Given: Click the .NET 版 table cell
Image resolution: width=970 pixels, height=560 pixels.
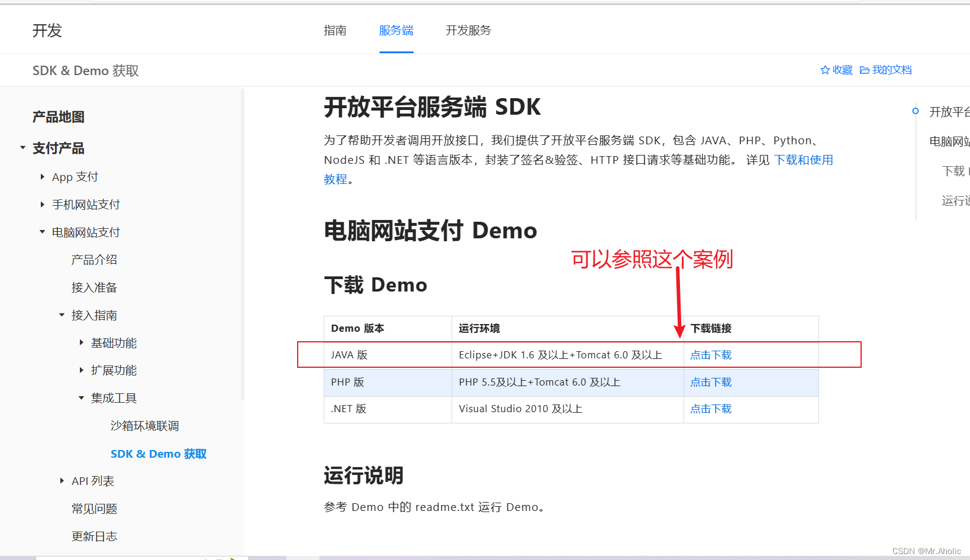Looking at the screenshot, I should pyautogui.click(x=388, y=409).
